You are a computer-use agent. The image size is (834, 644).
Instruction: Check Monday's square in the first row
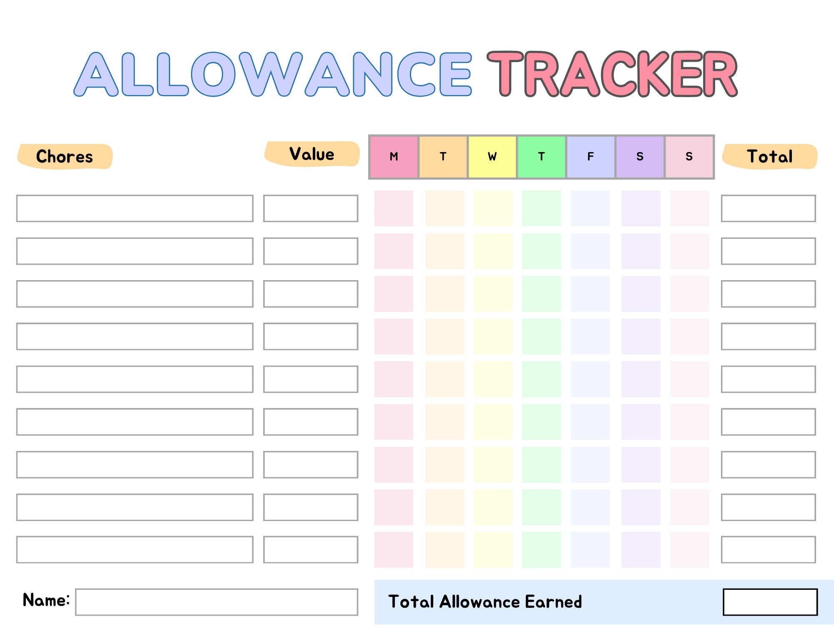pos(394,208)
